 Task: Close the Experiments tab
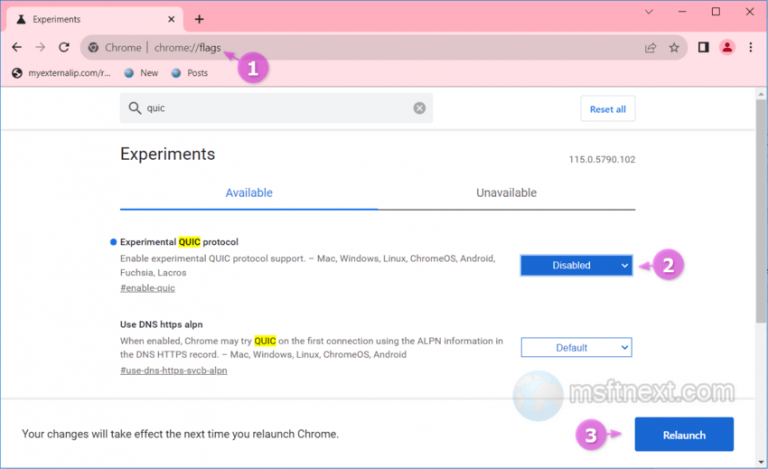(x=169, y=19)
